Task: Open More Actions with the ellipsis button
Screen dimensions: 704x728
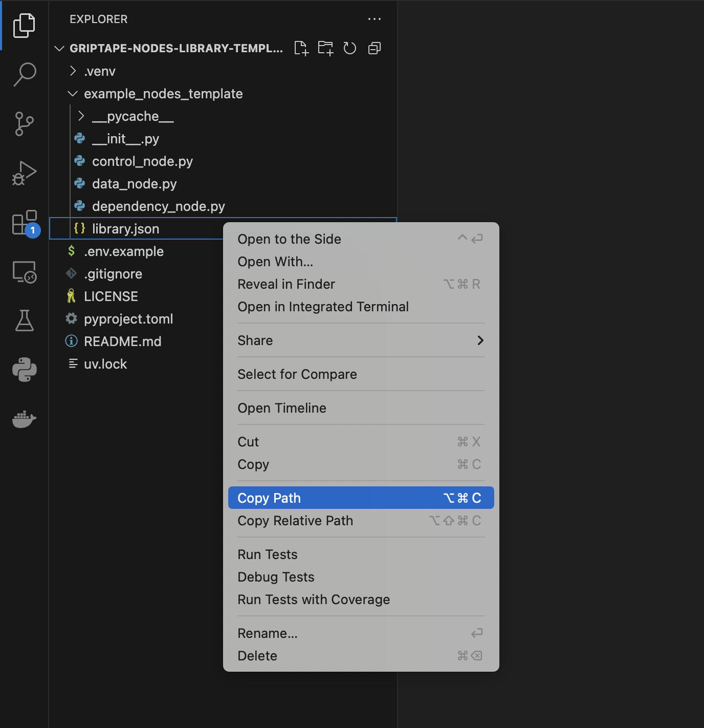Action: (x=375, y=19)
